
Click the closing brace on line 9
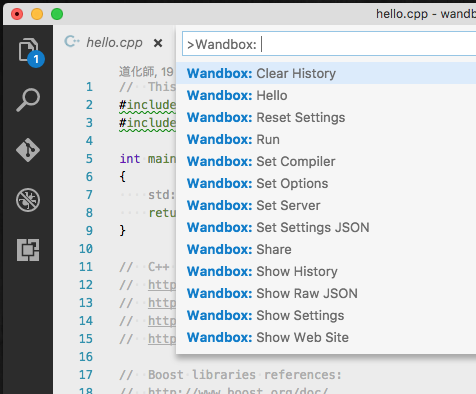pyautogui.click(x=123, y=231)
